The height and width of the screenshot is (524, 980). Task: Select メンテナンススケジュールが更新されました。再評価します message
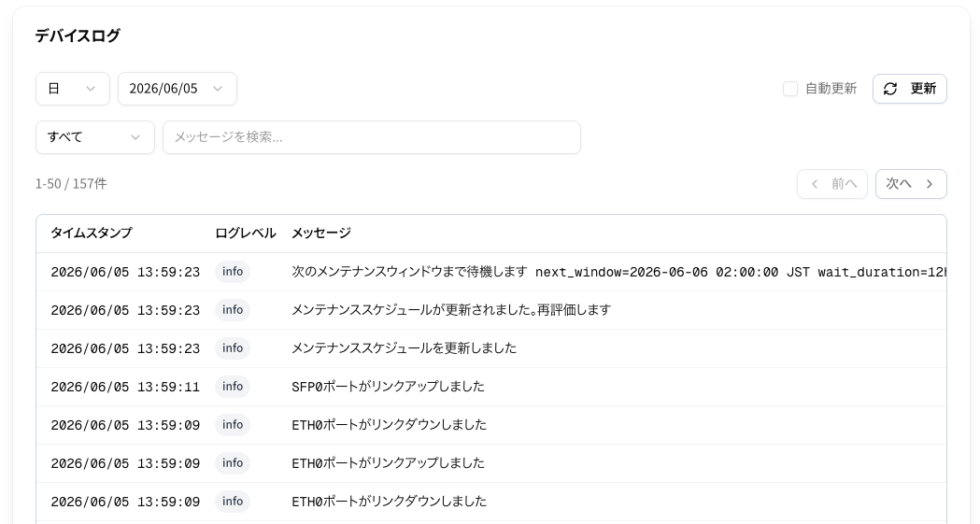451,310
